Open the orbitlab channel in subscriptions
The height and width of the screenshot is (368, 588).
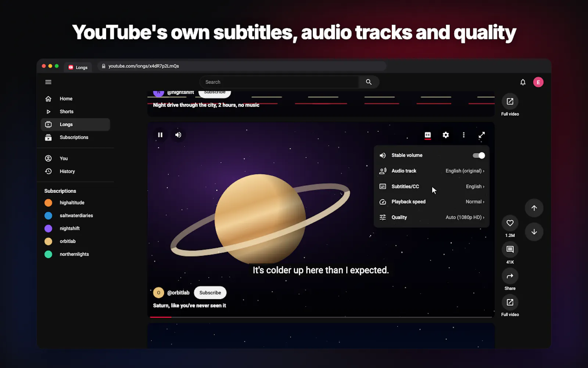click(75, 241)
